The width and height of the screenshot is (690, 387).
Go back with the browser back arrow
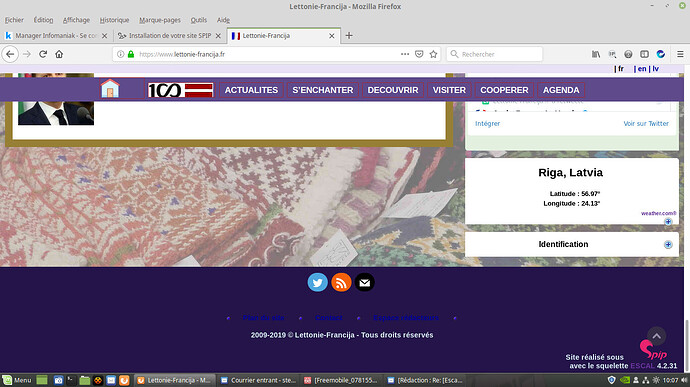point(10,54)
